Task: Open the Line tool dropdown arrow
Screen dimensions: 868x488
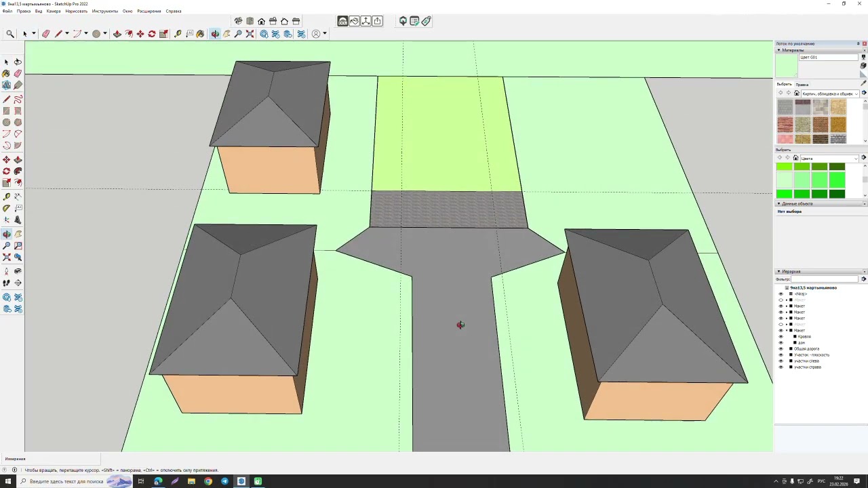Action: pos(66,34)
